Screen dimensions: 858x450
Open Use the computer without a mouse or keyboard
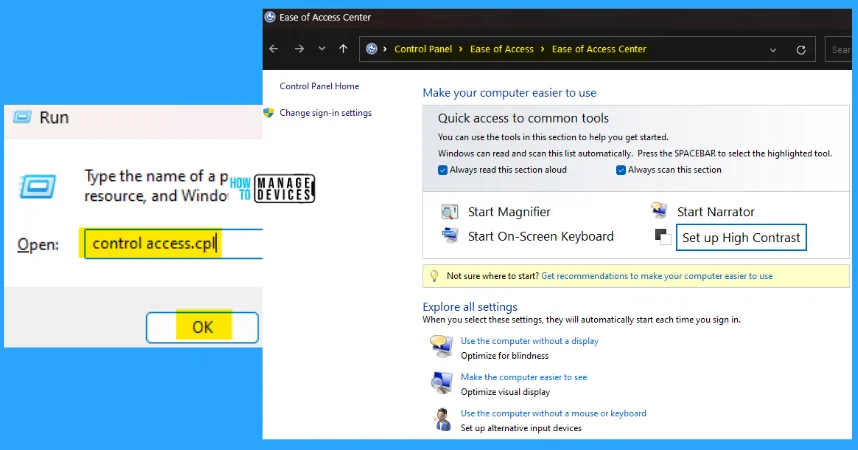point(553,413)
